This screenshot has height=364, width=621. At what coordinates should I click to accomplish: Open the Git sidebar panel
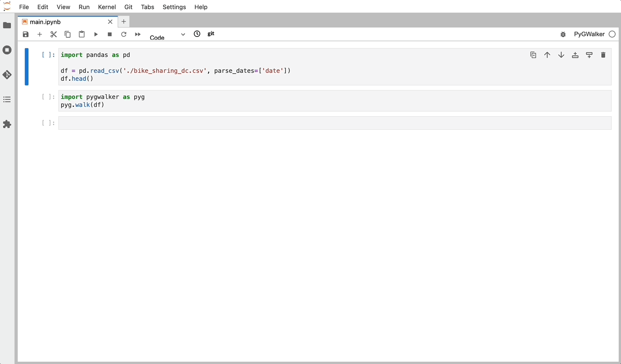pyautogui.click(x=7, y=75)
